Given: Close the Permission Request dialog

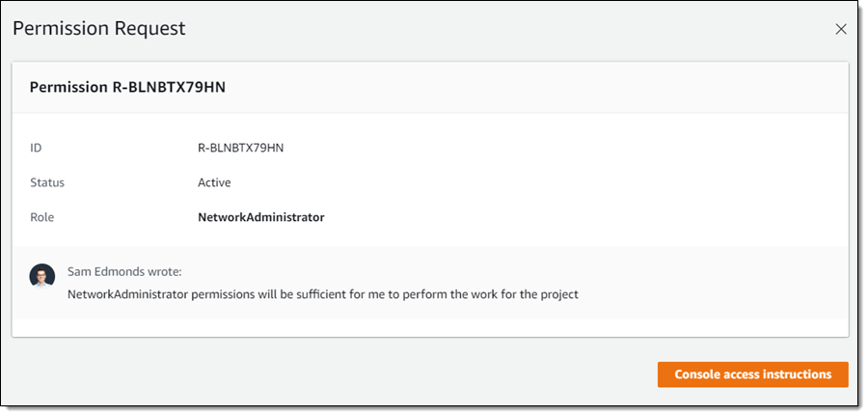Looking at the screenshot, I should point(840,29).
